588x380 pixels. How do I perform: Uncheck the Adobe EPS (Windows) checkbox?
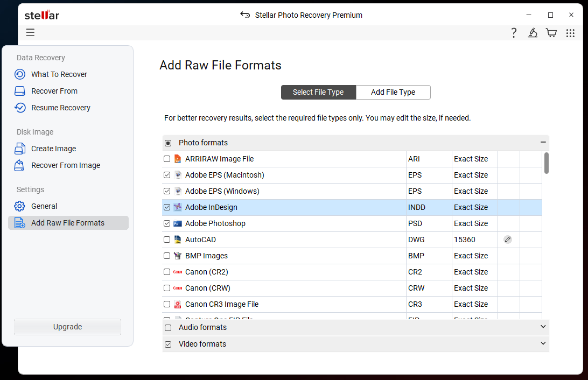coord(167,191)
